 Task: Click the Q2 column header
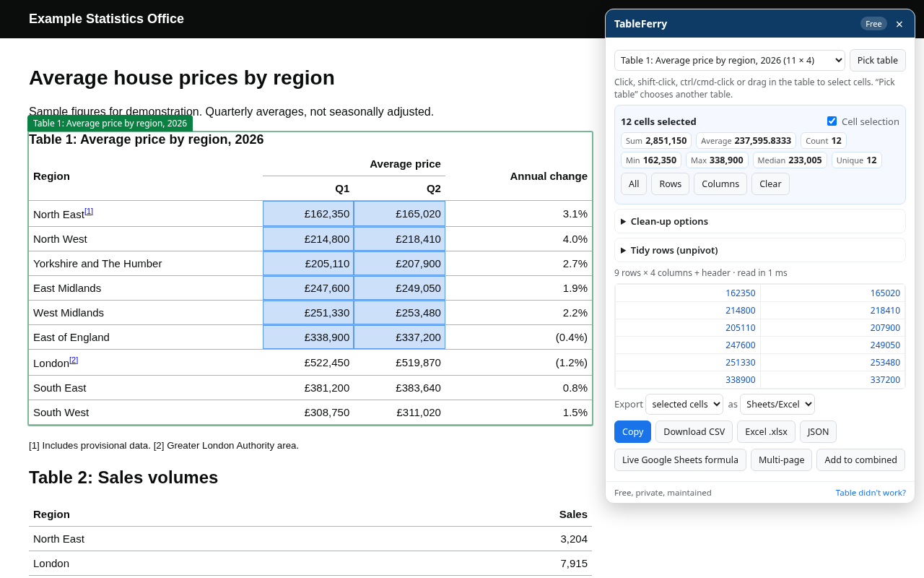point(399,189)
